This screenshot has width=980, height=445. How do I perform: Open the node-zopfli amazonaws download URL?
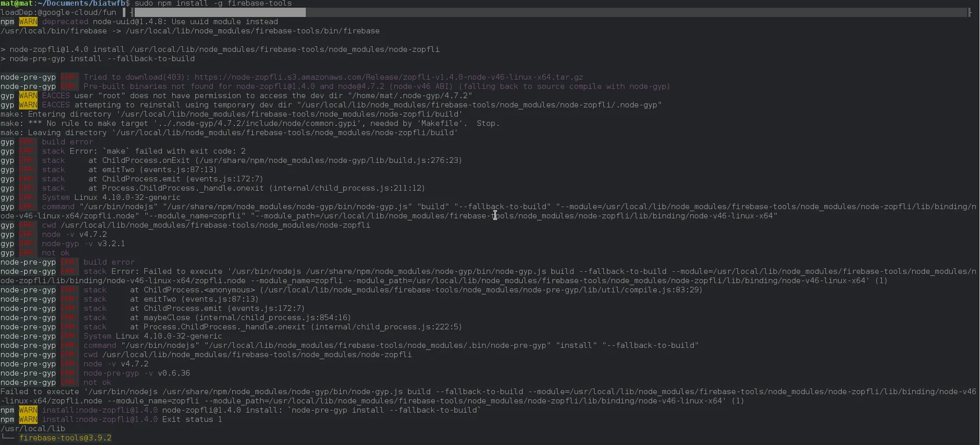pos(389,77)
